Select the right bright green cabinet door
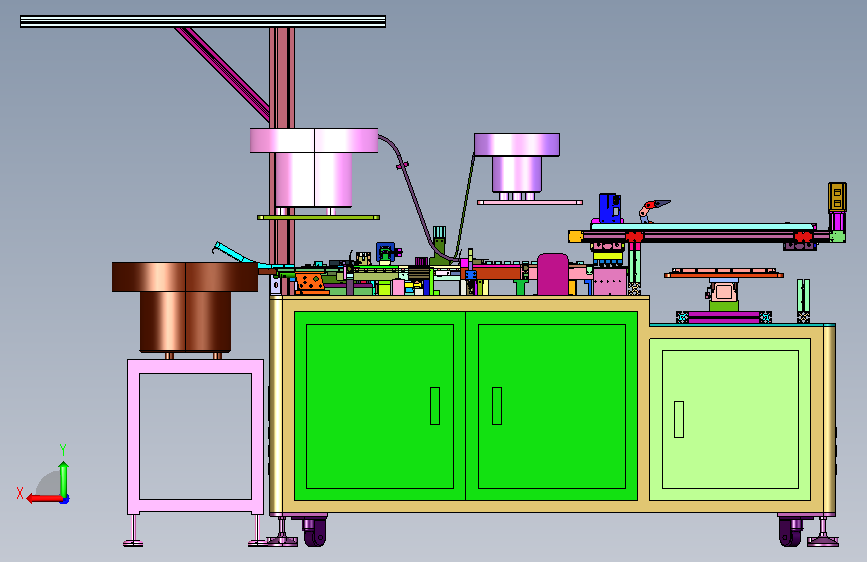Viewport: 867px width, 562px height. point(551,406)
